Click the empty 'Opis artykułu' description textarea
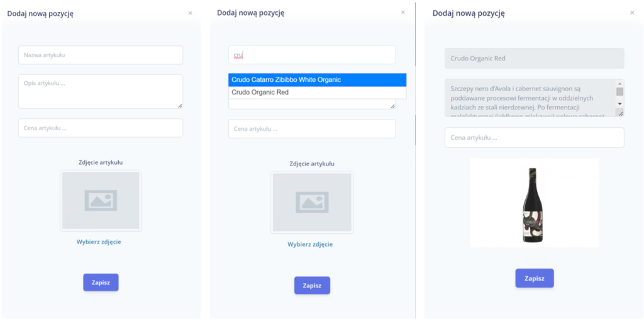 pos(101,91)
